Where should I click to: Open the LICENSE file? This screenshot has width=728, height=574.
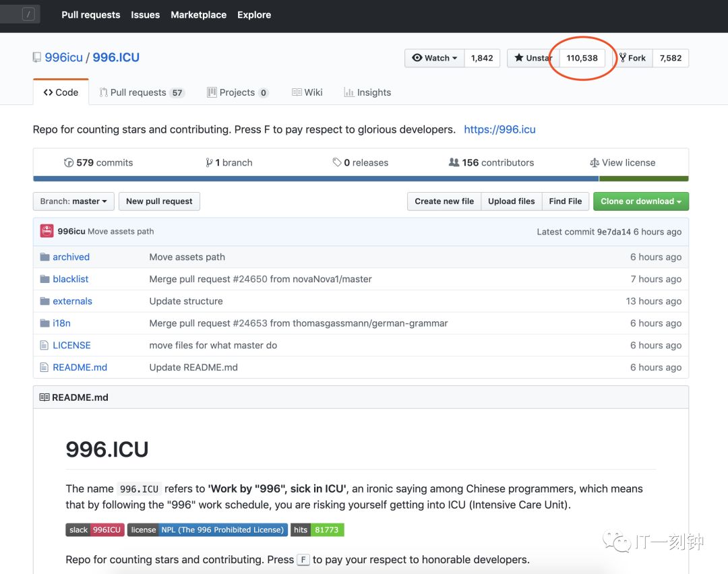coord(71,345)
